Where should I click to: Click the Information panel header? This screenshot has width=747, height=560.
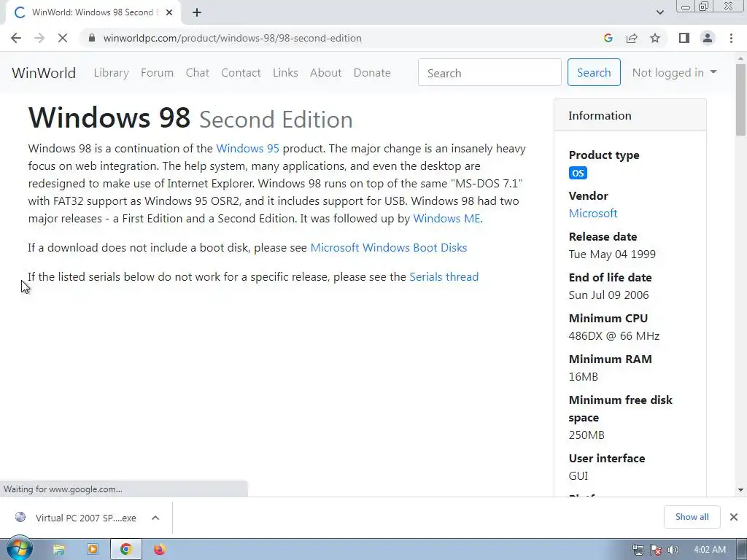coord(630,115)
